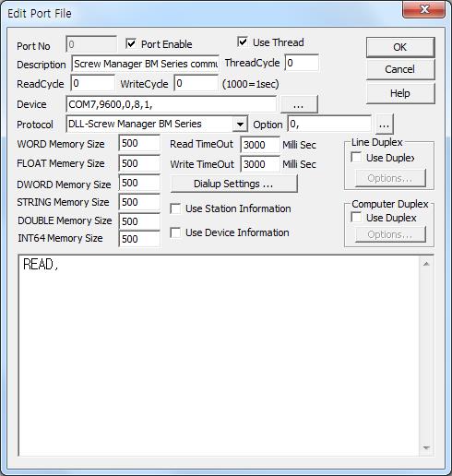Click the browse button next to Option field

click(x=384, y=125)
